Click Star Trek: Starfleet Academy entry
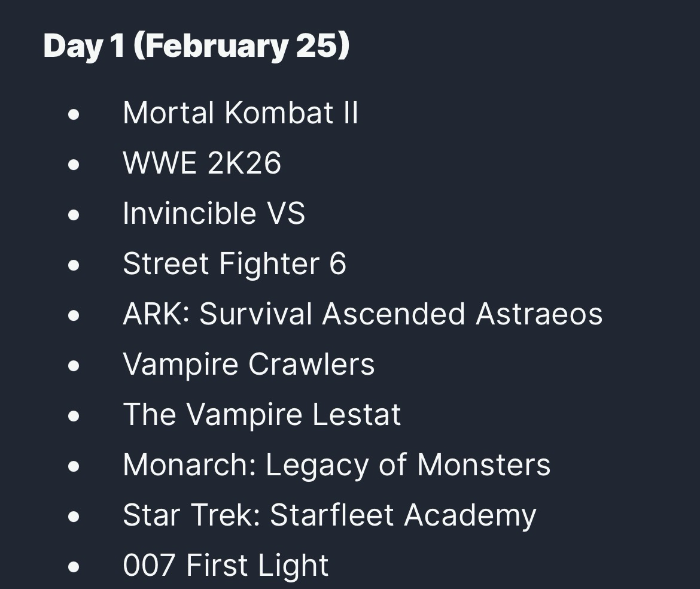Screen dimensions: 700x589 click(x=329, y=515)
